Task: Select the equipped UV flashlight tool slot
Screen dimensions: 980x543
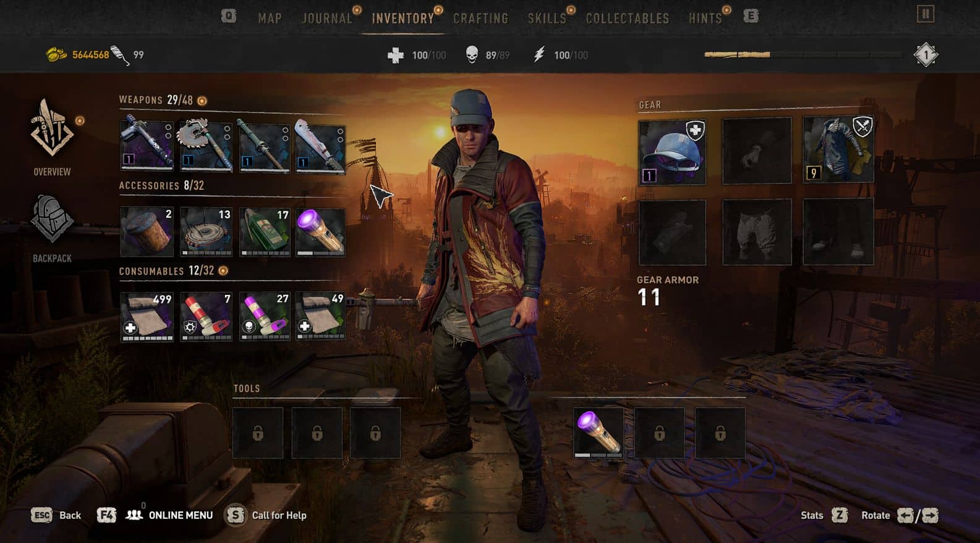Action: coord(599,433)
